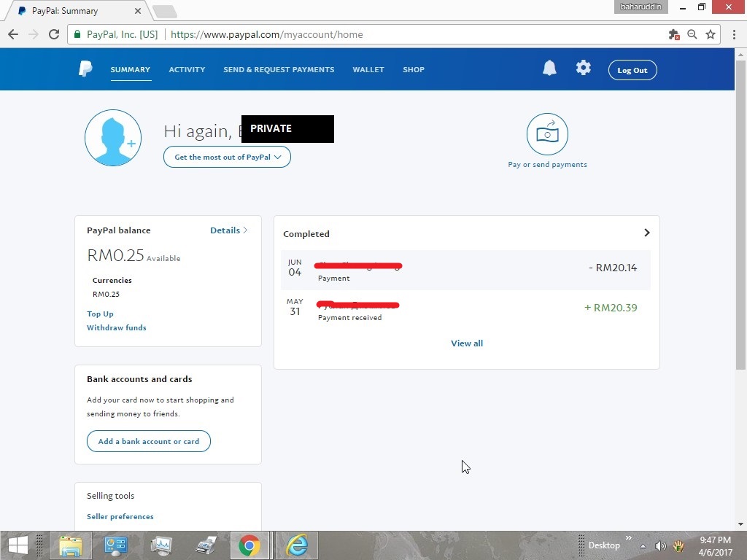Open the WALLET tab

click(368, 69)
